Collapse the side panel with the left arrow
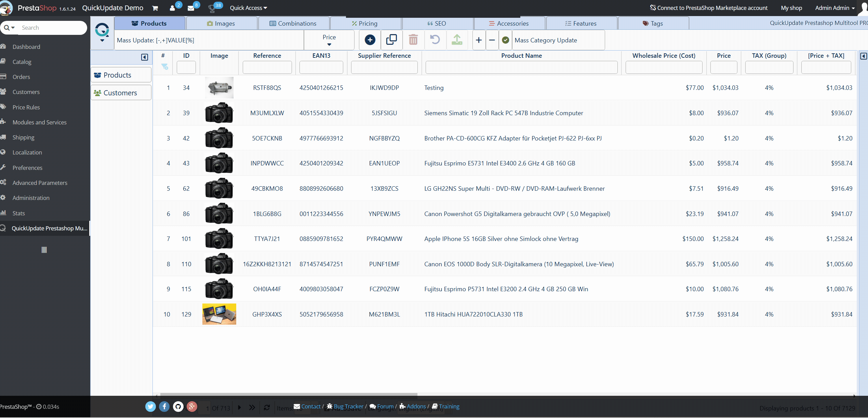868x418 pixels. [144, 57]
